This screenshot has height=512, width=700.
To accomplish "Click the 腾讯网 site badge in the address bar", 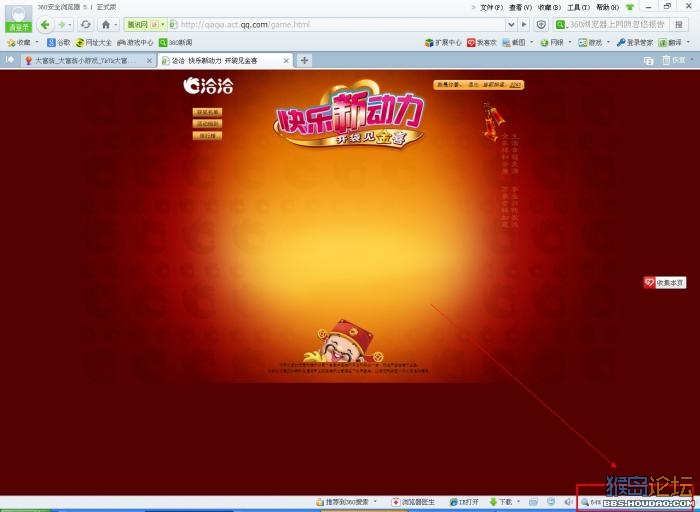I will (145, 25).
